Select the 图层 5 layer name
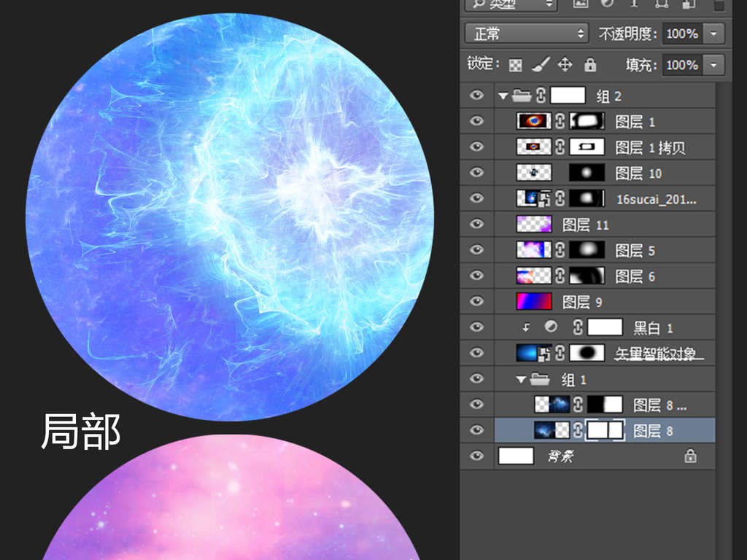The height and width of the screenshot is (560, 747). tap(635, 251)
